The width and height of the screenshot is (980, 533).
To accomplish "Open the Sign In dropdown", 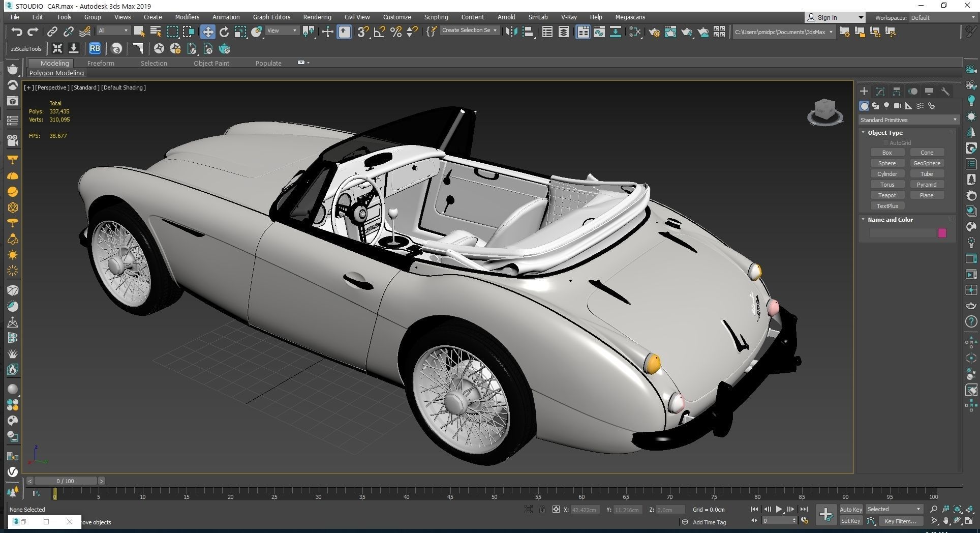I will coord(835,17).
